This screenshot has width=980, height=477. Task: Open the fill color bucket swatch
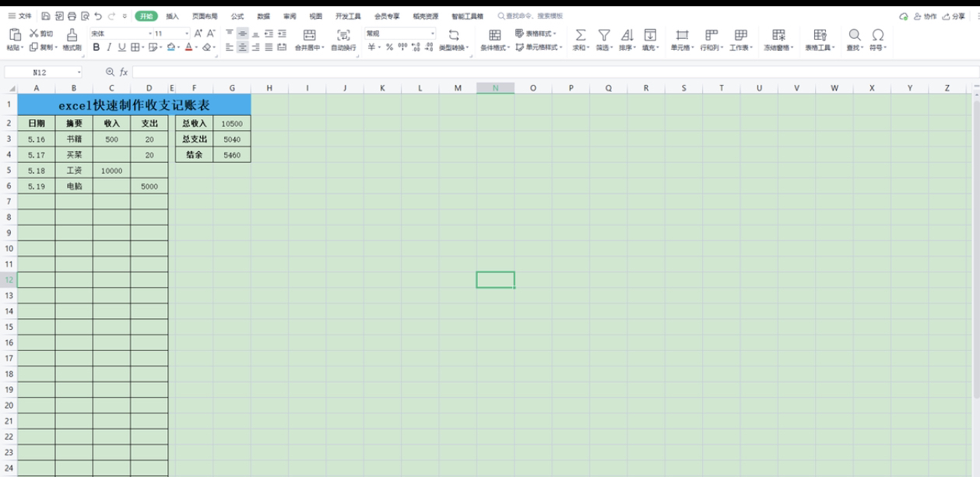coord(170,47)
